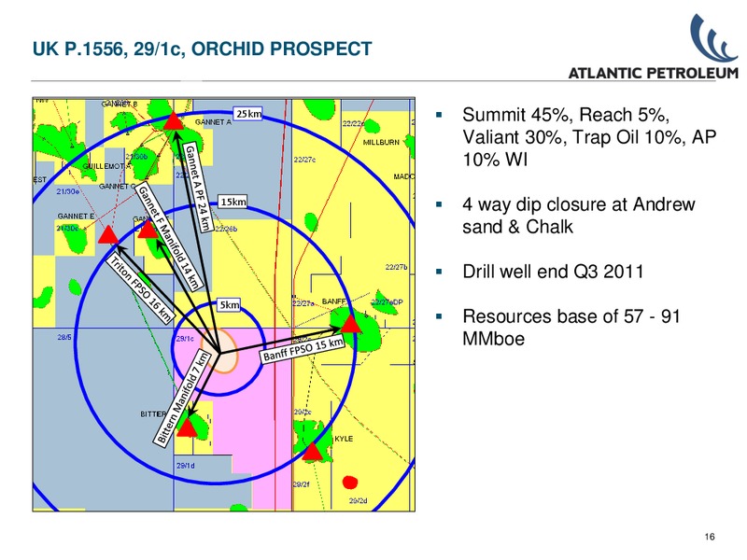Viewport: 747px width, 560px height.
Task: Select the 'GANNET E' field name on map
Action: click(x=76, y=217)
